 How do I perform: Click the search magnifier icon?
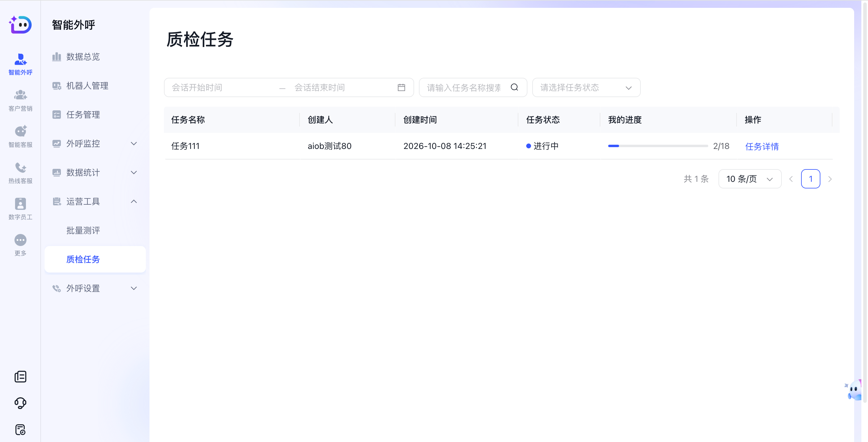point(514,87)
